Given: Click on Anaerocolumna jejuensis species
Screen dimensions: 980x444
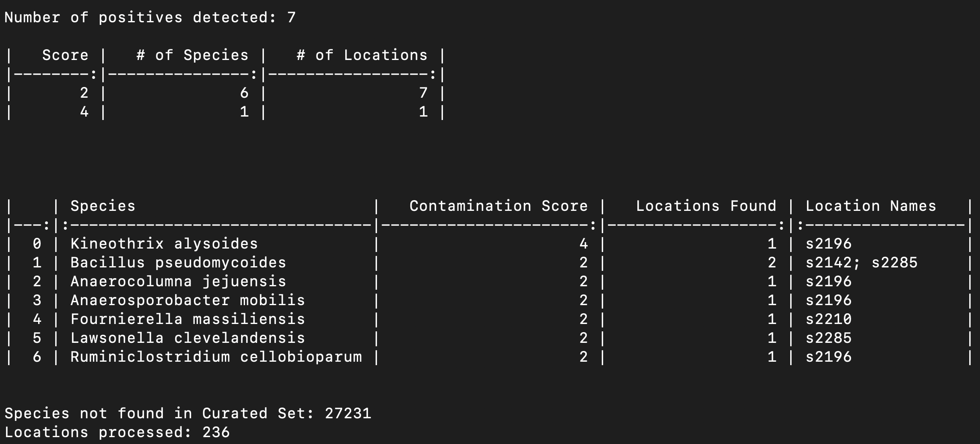Looking at the screenshot, I should [x=178, y=282].
